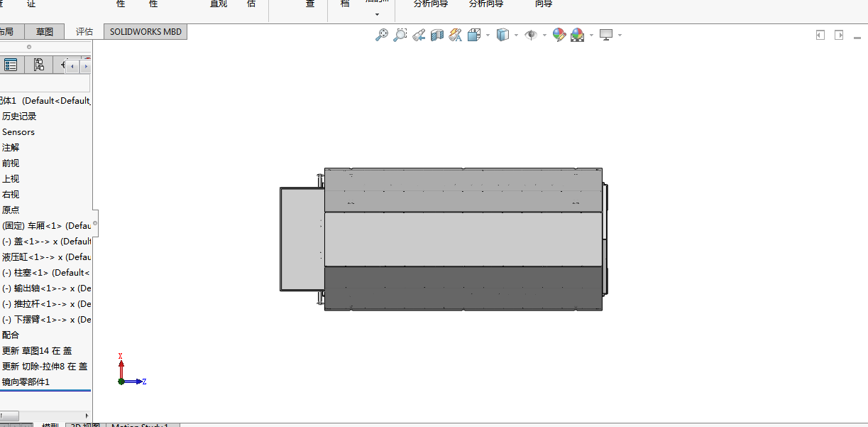Open the ConfigurationManager tab icon
This screenshot has height=427, width=868.
38,65
